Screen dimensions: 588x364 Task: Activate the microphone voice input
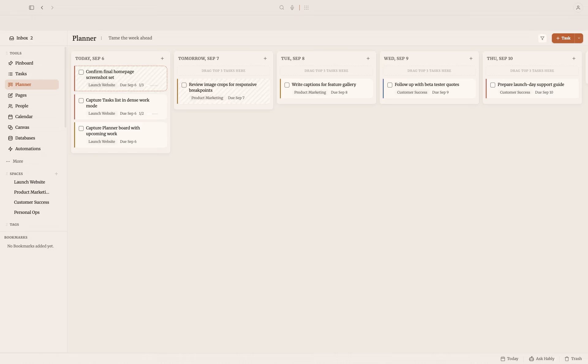point(292,8)
